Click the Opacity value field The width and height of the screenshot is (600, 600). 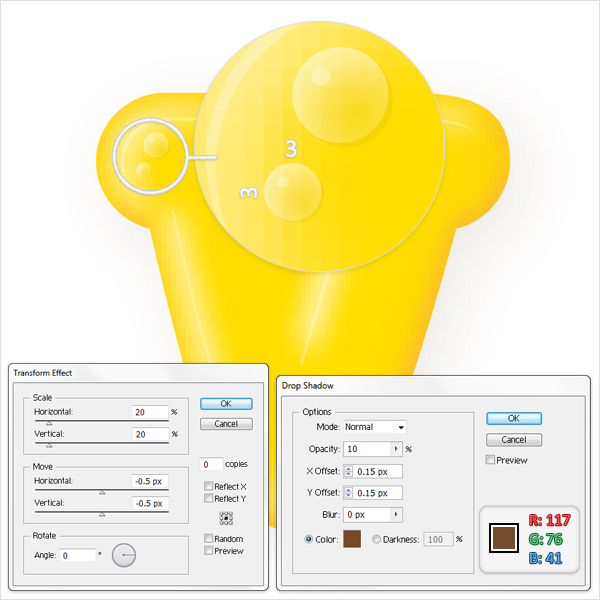367,449
